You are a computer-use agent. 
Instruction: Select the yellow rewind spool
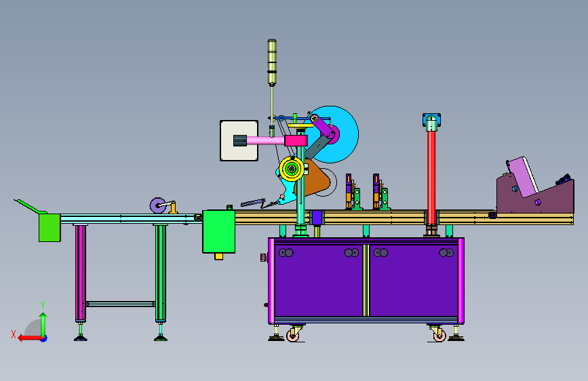coord(292,169)
